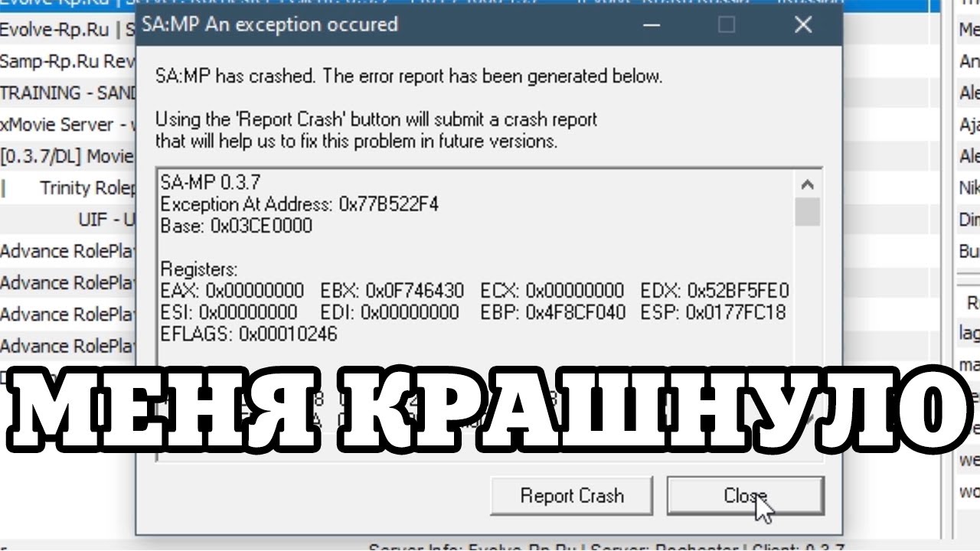The image size is (980, 551).
Task: Click the EBX register value 0x0F746430
Action: [x=415, y=291]
